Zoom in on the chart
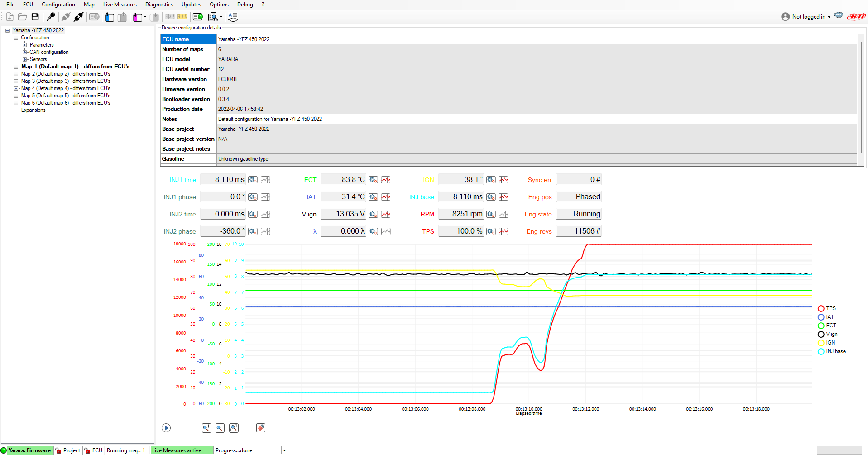The height and width of the screenshot is (455, 868). pos(206,428)
